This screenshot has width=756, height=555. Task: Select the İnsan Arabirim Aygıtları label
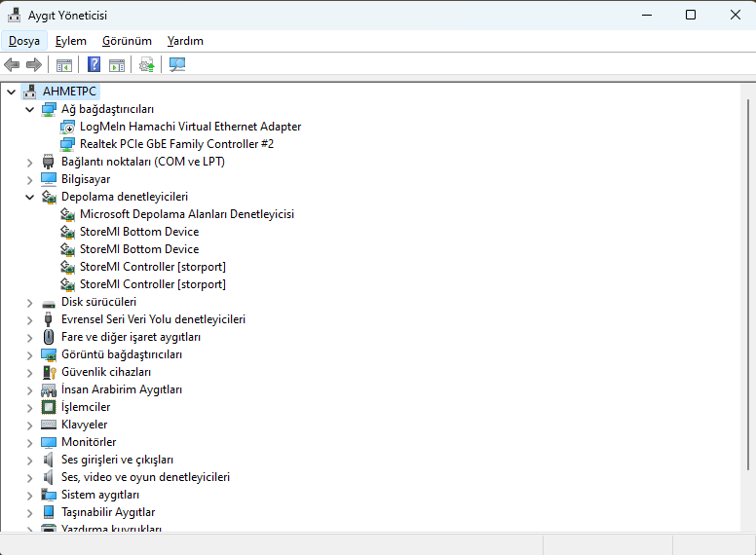click(122, 389)
